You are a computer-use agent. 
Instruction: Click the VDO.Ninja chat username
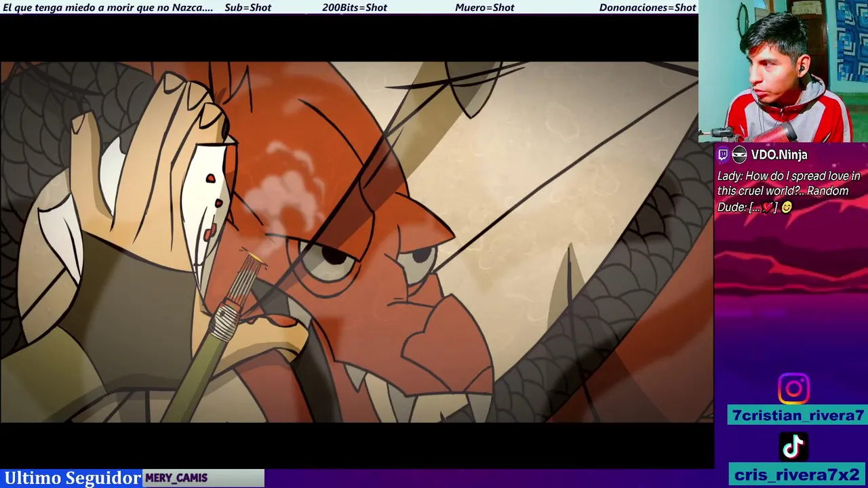click(x=779, y=155)
